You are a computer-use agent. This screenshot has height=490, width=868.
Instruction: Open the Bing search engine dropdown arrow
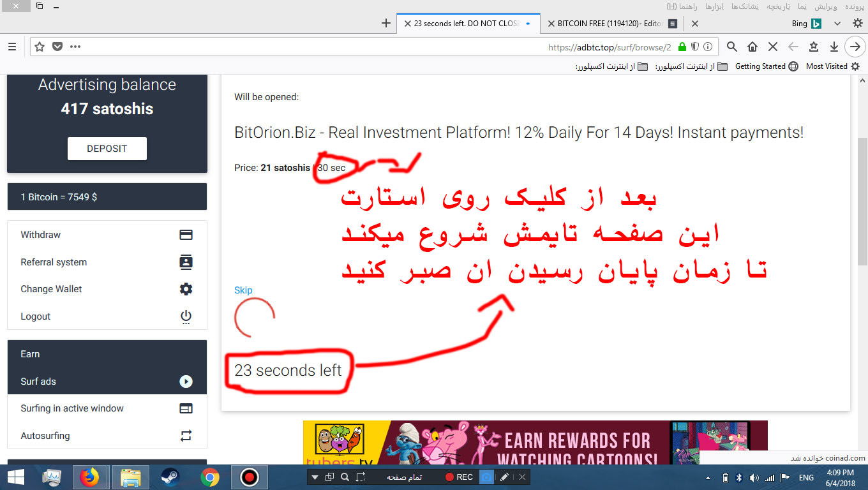[x=837, y=24]
